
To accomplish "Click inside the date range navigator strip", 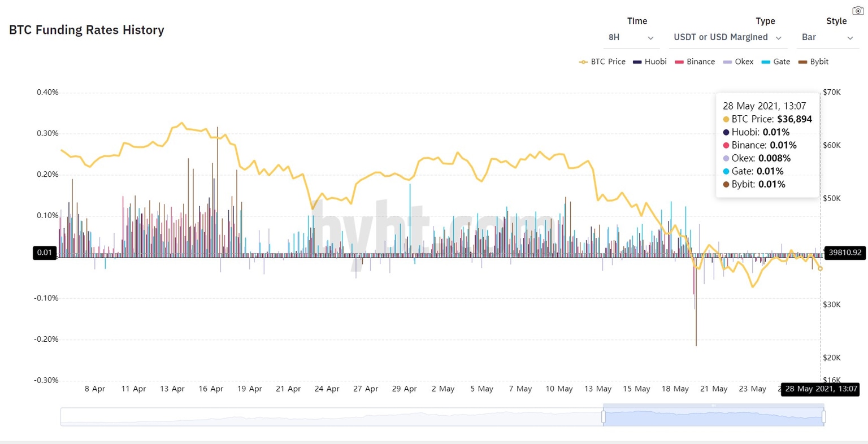I will 441,416.
